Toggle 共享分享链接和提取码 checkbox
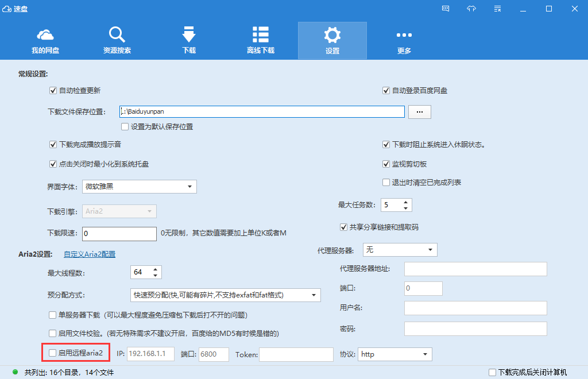This screenshot has height=379, width=588. pos(343,227)
